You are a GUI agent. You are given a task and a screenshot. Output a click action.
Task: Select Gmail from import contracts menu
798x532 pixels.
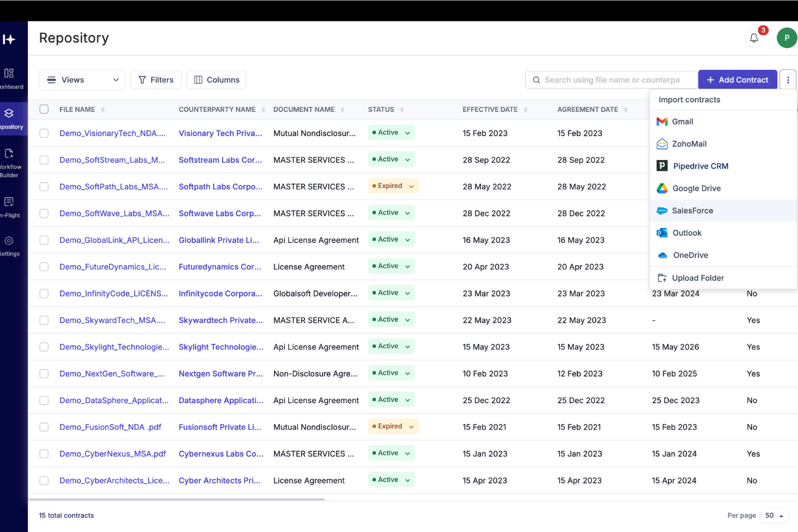coord(723,122)
